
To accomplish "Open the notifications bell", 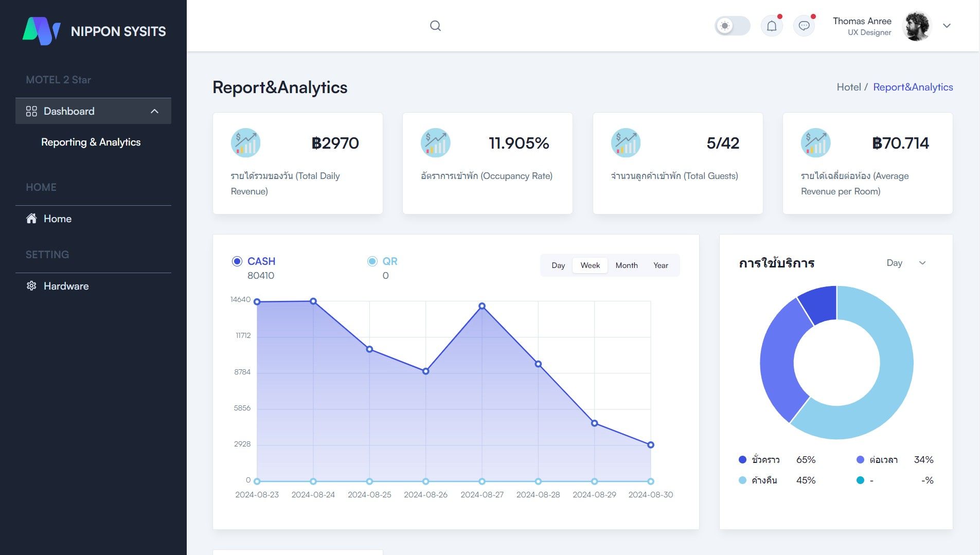I will [772, 26].
